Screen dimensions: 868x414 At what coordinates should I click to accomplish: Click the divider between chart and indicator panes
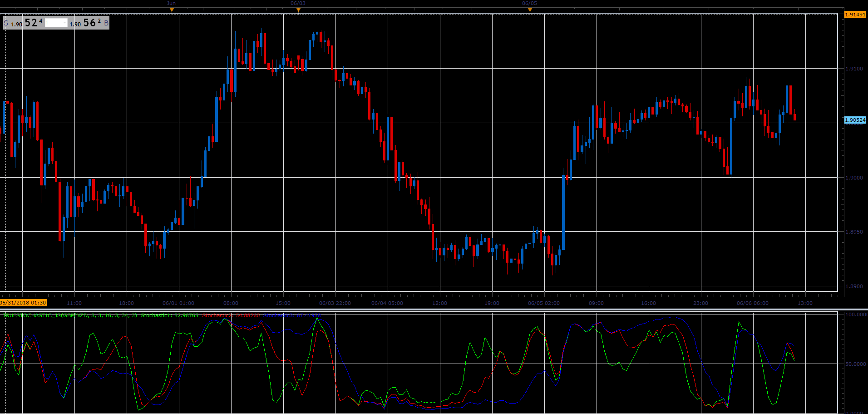coord(434,310)
